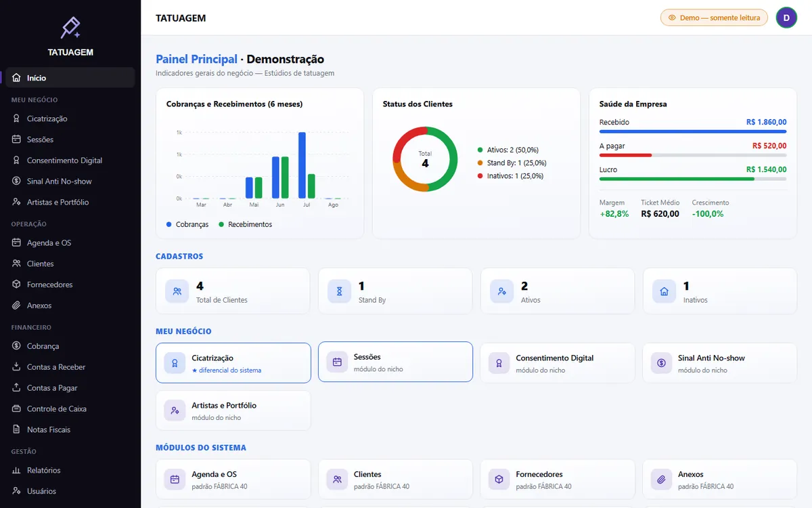
Task: Open the Consentimento Digital module card
Action: pos(558,363)
